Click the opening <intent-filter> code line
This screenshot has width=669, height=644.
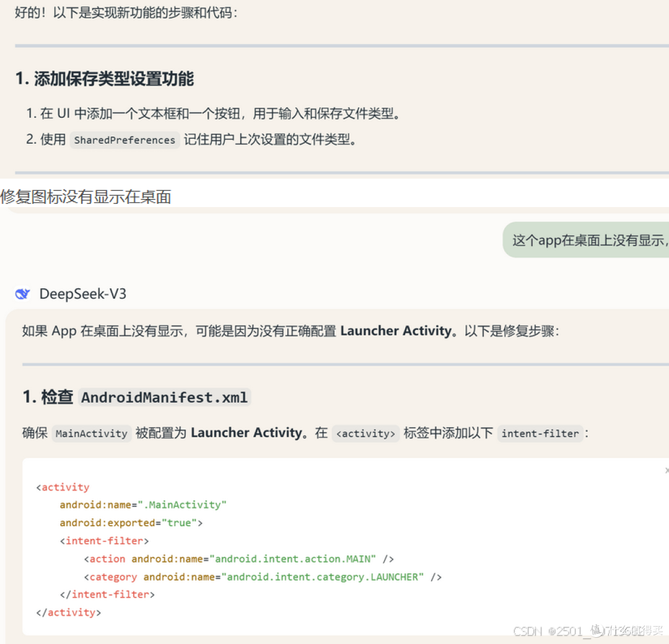[x=105, y=540]
